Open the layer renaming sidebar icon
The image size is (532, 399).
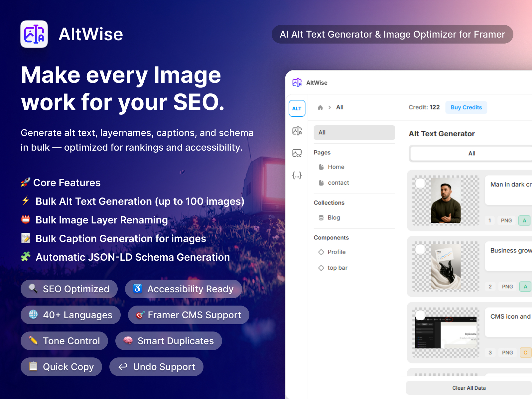pos(297,131)
